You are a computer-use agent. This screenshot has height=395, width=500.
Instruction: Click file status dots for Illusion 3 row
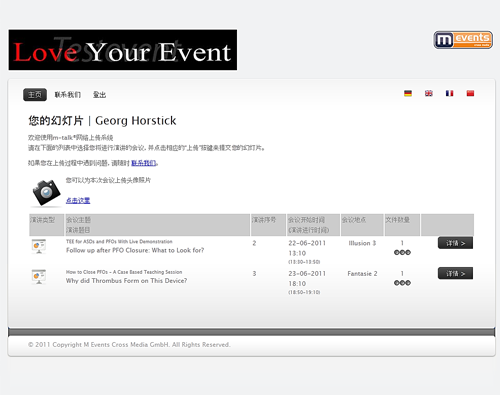(402, 252)
